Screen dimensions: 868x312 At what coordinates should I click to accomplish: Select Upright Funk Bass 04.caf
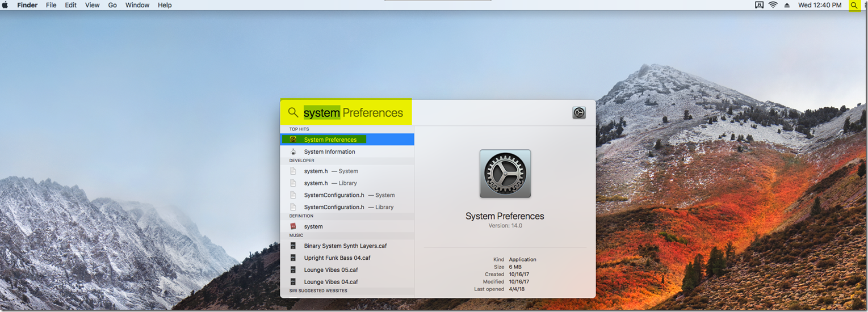(x=347, y=258)
